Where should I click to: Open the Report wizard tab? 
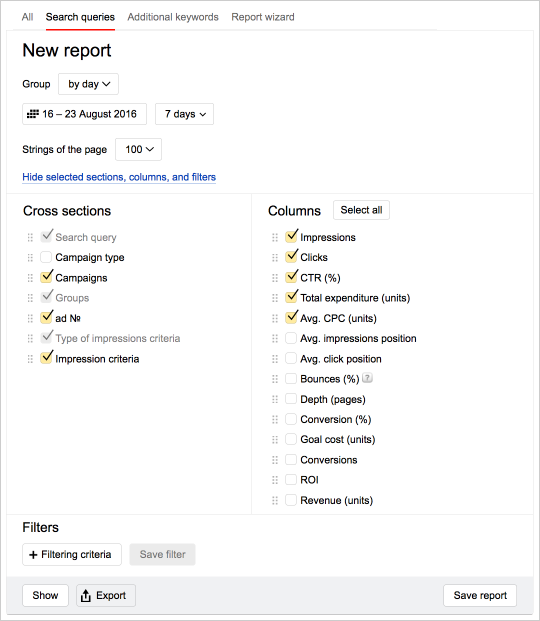point(263,17)
